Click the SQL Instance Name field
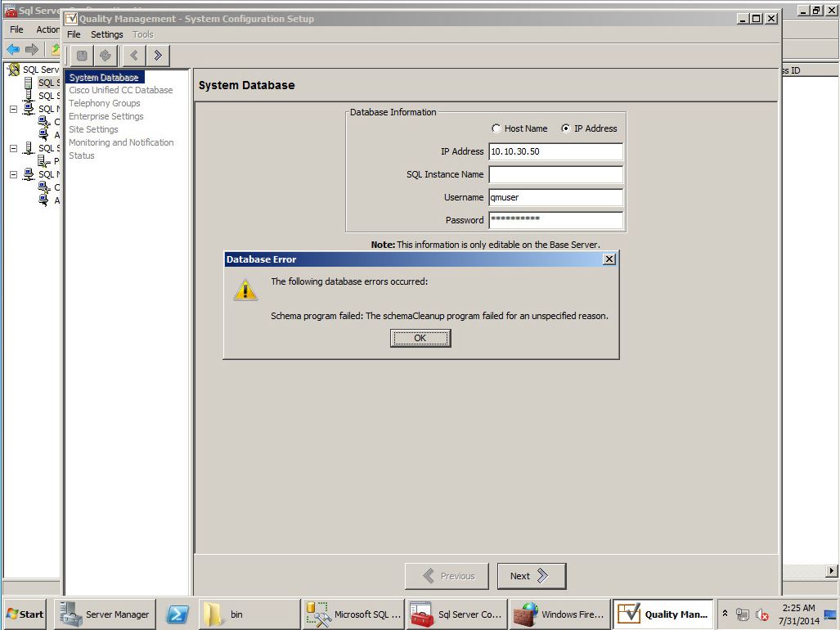This screenshot has width=840, height=630. [x=556, y=174]
